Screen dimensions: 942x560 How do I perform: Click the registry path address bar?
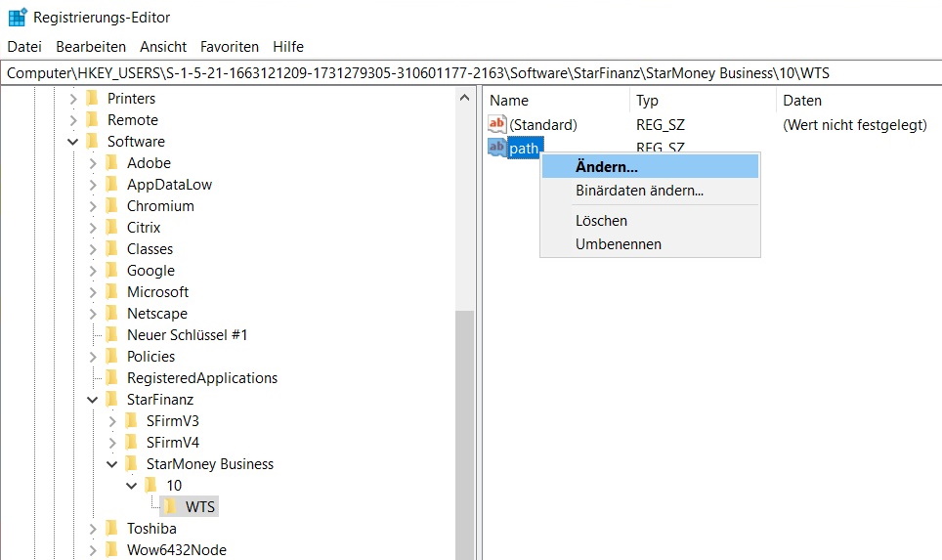471,72
